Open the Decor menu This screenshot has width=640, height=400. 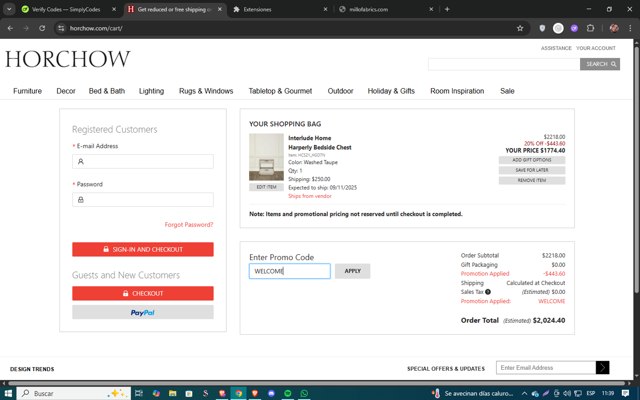pyautogui.click(x=66, y=91)
